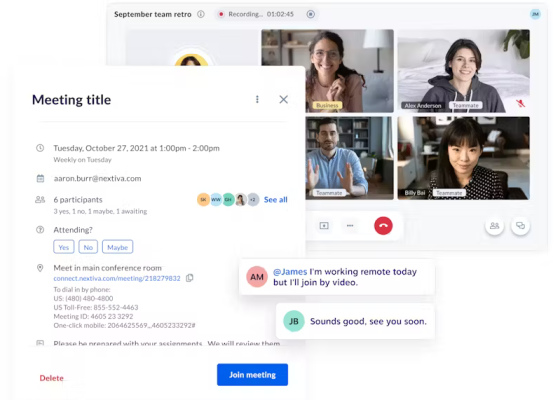Select the GH participant avatar
Viewport: 553px width, 400px height.
tap(228, 200)
